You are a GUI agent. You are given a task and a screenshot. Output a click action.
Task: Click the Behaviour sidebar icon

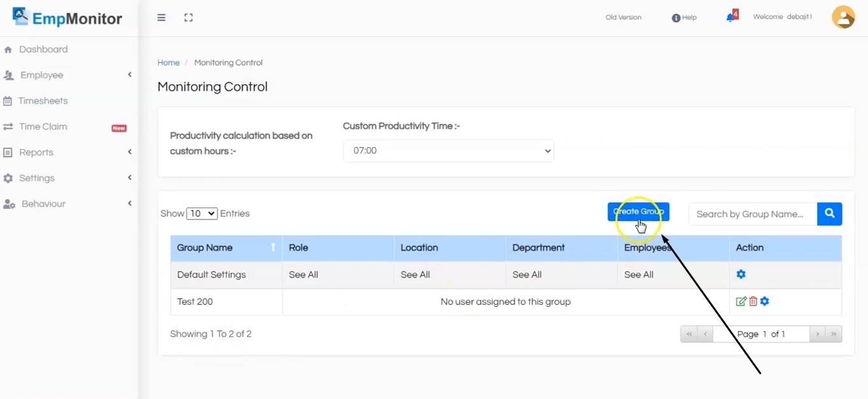coord(9,204)
